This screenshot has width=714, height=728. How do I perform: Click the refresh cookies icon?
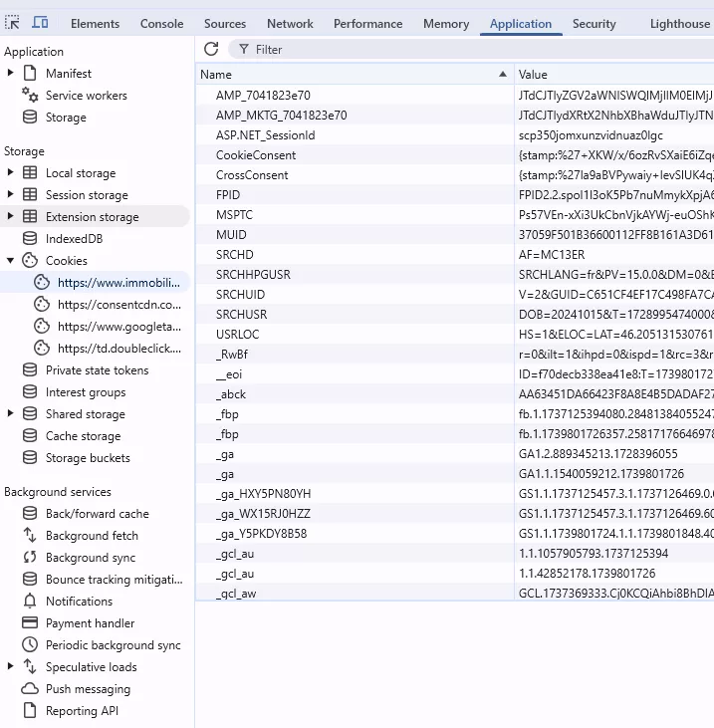pyautogui.click(x=211, y=49)
